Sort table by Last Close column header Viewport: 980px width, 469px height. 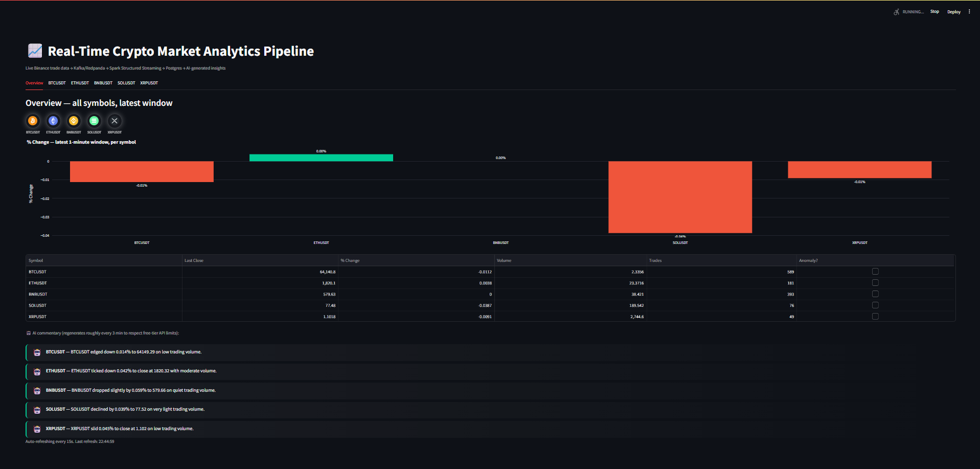point(260,260)
